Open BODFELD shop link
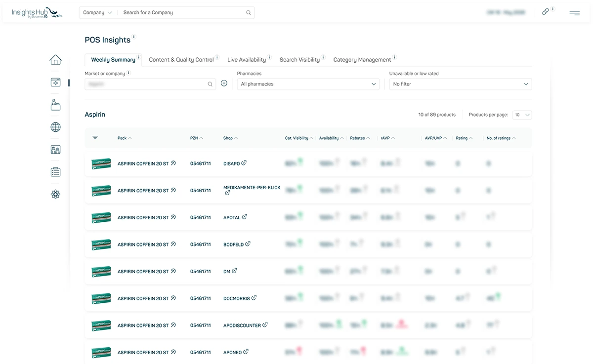The width and height of the screenshot is (593, 364). (x=233, y=244)
